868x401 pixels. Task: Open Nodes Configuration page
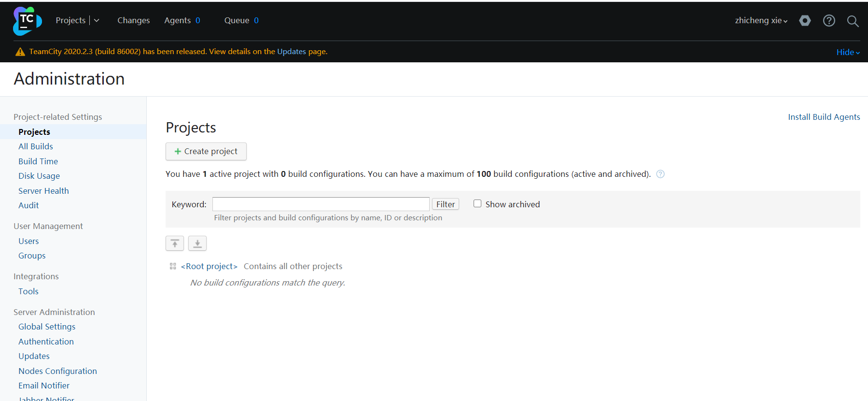coord(57,371)
